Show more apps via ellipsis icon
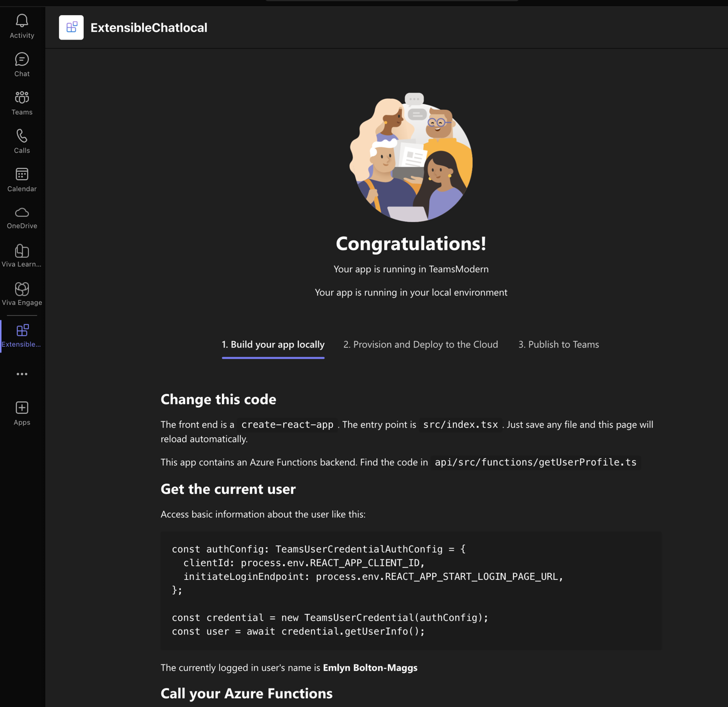 (22, 374)
